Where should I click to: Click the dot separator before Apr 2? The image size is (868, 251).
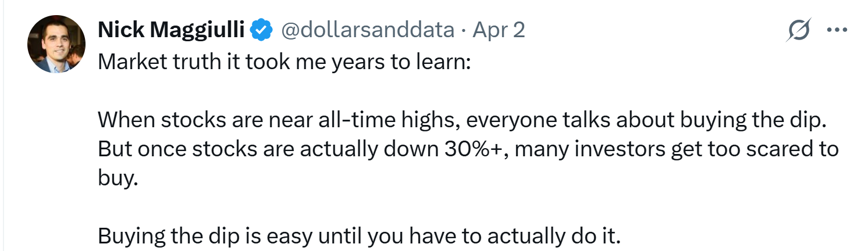(x=463, y=30)
